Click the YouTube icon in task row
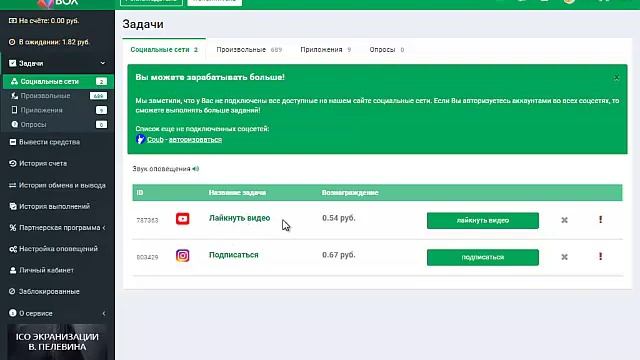640x360 pixels. (182, 219)
